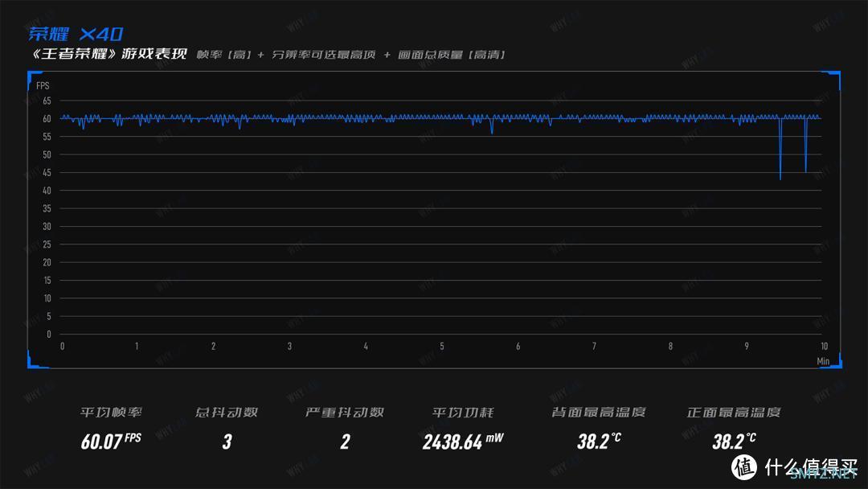Screen dimensions: 868x489
Task: Click the '平均帧率' stat label
Action: click(111, 412)
